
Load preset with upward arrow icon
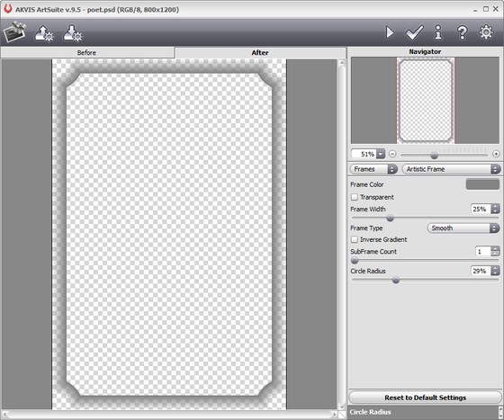point(44,32)
